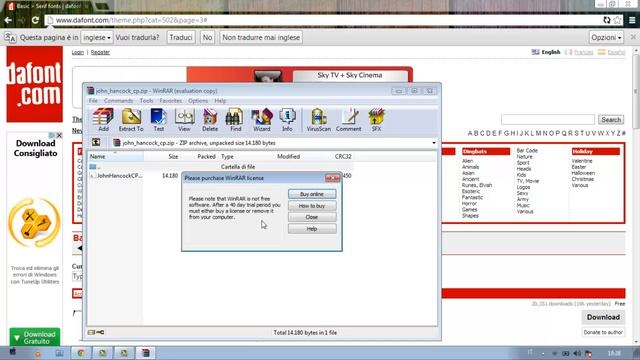Open the Commands menu

(x=118, y=101)
